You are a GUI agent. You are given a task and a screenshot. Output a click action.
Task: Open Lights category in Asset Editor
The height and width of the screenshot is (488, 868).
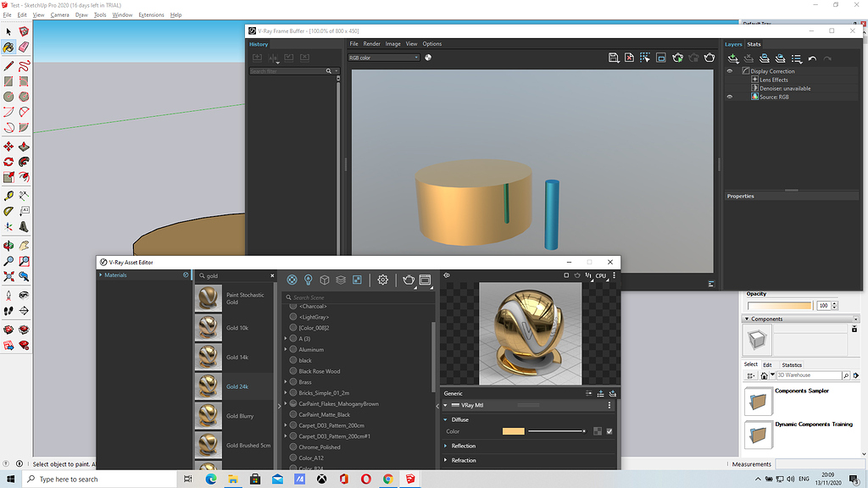pyautogui.click(x=309, y=280)
